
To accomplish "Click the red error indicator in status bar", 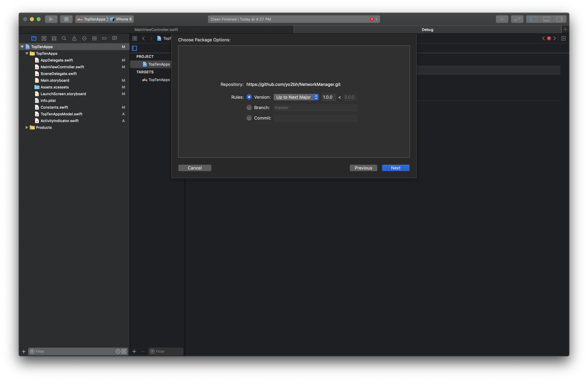I will pyautogui.click(x=372, y=19).
